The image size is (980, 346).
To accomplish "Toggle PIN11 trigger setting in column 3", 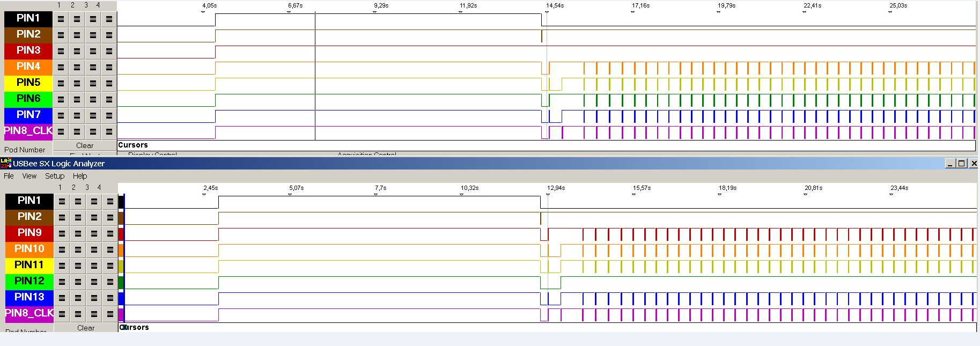I will click(x=94, y=266).
